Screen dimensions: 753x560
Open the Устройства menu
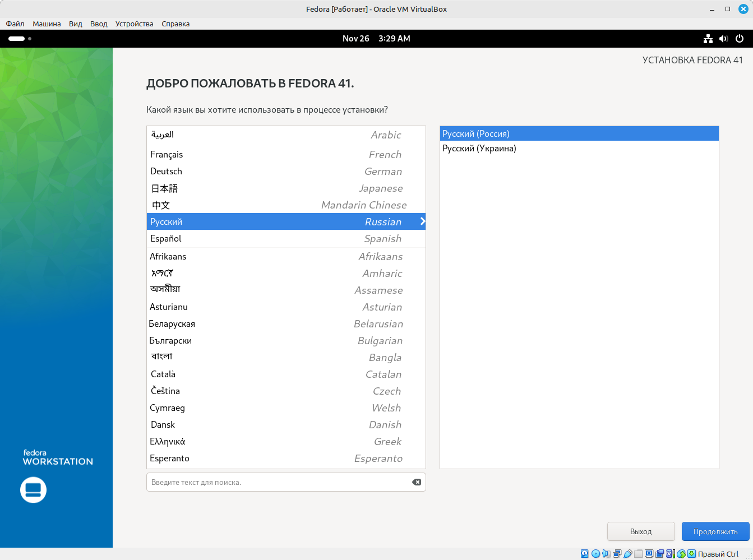tap(134, 24)
